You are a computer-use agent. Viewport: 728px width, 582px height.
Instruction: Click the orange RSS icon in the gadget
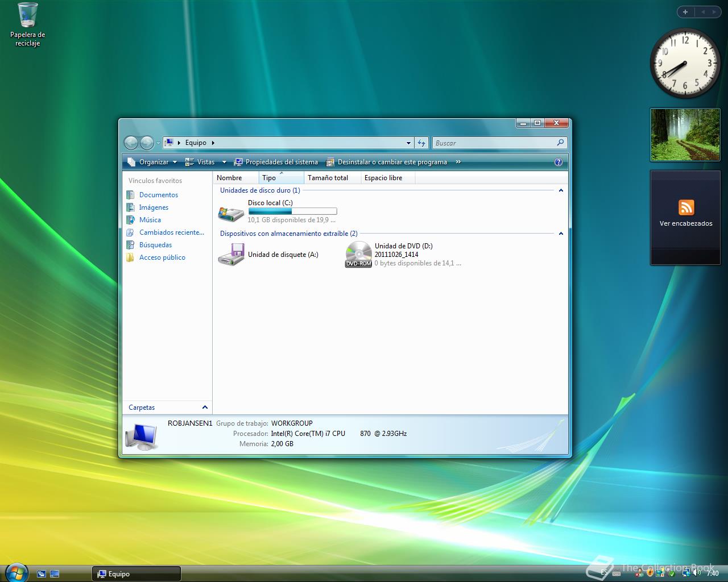(x=686, y=207)
